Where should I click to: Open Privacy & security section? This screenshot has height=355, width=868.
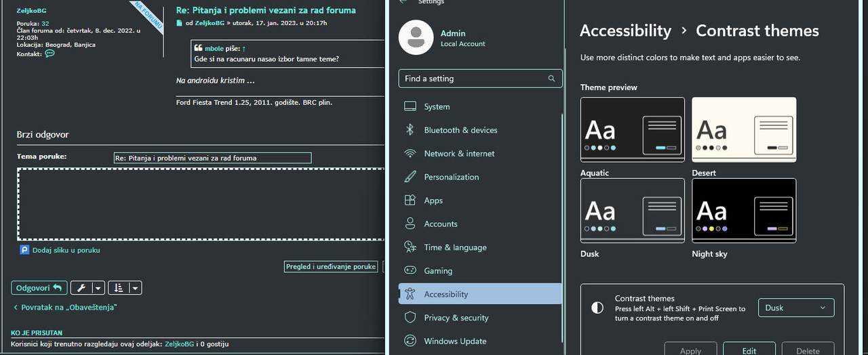tap(480, 317)
